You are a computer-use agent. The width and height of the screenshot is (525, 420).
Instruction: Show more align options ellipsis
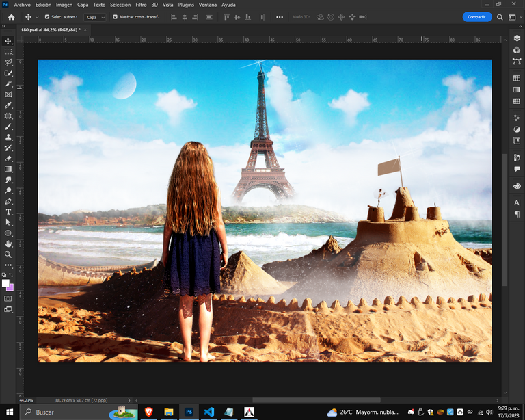pyautogui.click(x=280, y=17)
